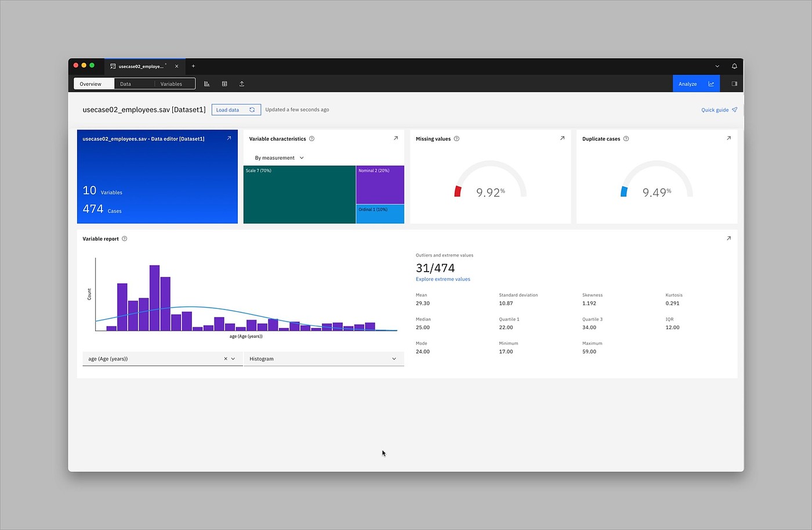Viewport: 812px width, 530px height.
Task: Click the Load data button
Action: pyautogui.click(x=227, y=109)
